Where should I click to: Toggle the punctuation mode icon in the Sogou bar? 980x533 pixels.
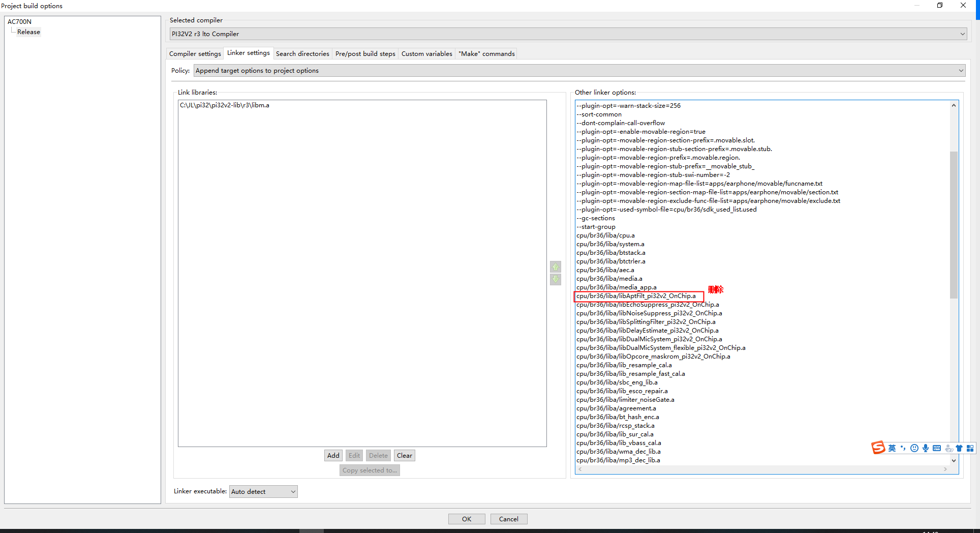[903, 448]
